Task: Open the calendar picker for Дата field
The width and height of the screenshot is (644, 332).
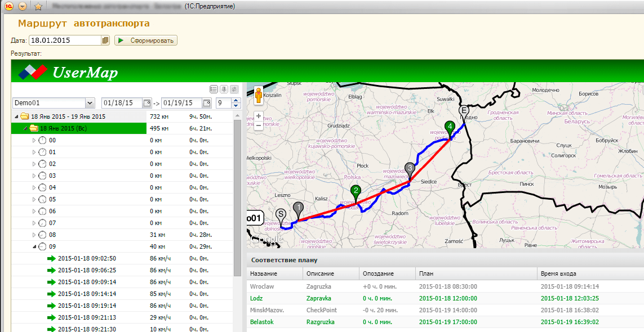Action: click(x=105, y=41)
